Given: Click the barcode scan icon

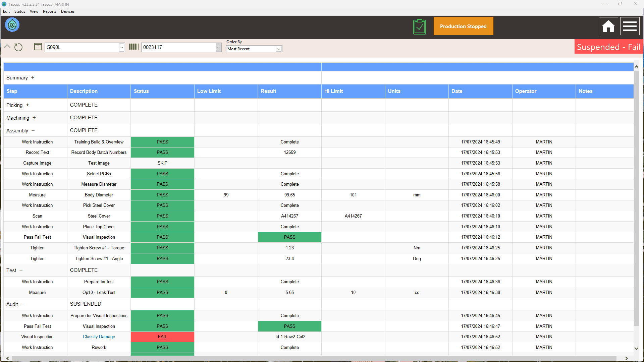Looking at the screenshot, I should click(x=134, y=47).
